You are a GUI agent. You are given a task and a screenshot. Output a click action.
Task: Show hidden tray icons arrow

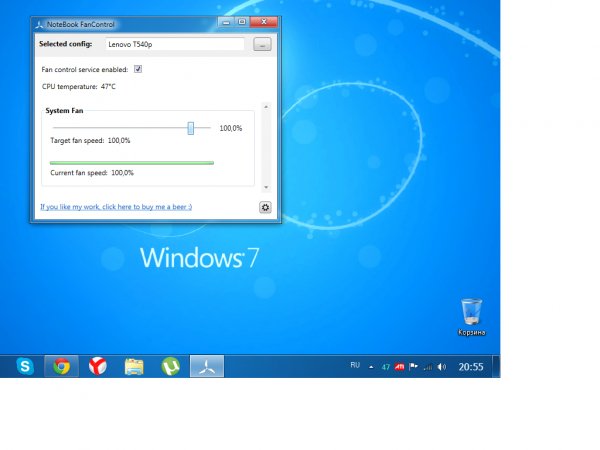click(371, 367)
